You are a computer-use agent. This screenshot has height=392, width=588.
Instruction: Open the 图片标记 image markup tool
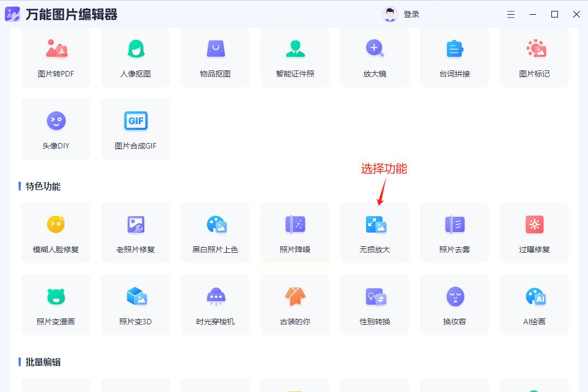[x=534, y=57]
